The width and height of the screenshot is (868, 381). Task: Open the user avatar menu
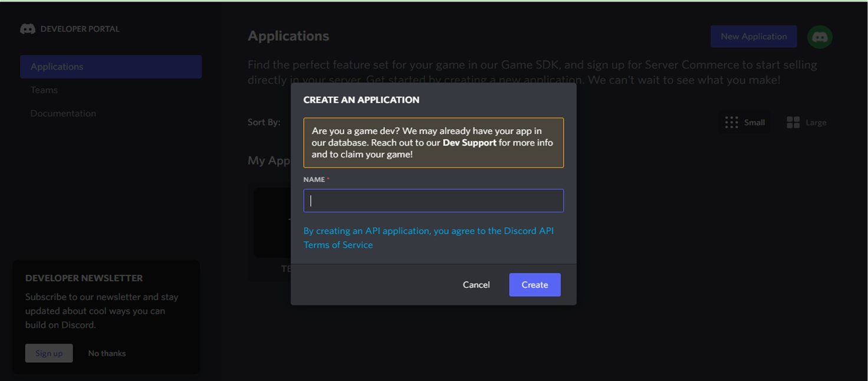coord(820,37)
